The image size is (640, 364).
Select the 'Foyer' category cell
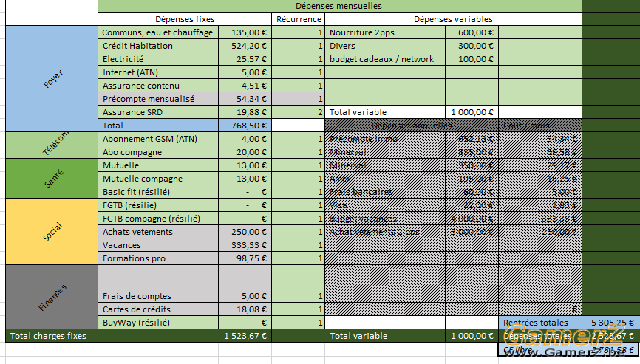(52, 79)
